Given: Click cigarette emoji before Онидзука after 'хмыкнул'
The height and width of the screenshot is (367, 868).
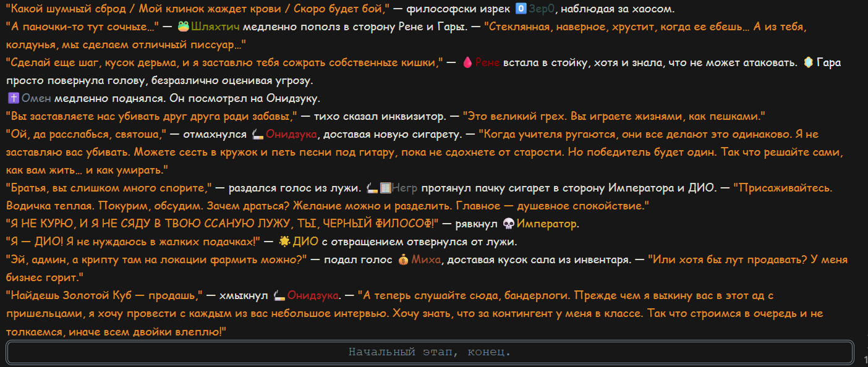Looking at the screenshot, I should tap(279, 296).
